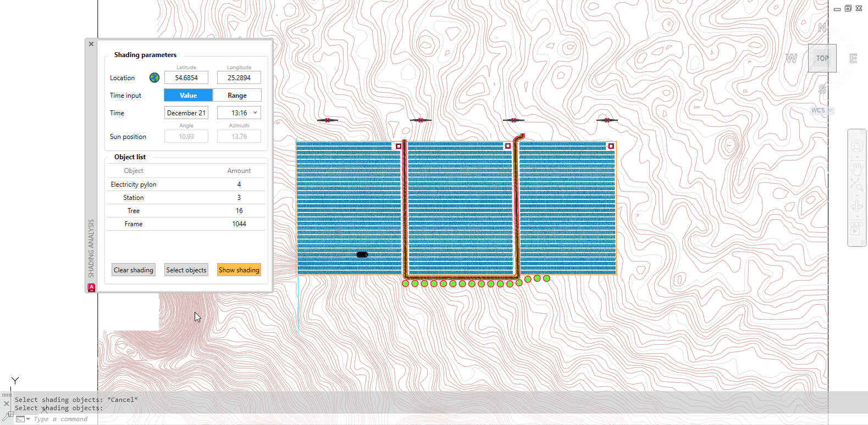Screen dimensions: 868x425
Task: Open recent commands dropdown in command line
Action: pyautogui.click(x=28, y=419)
